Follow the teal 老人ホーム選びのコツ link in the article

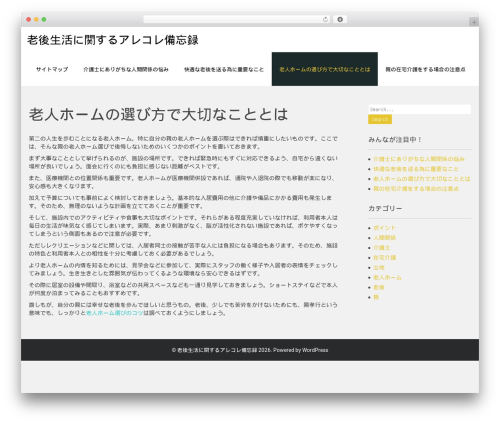click(x=115, y=313)
